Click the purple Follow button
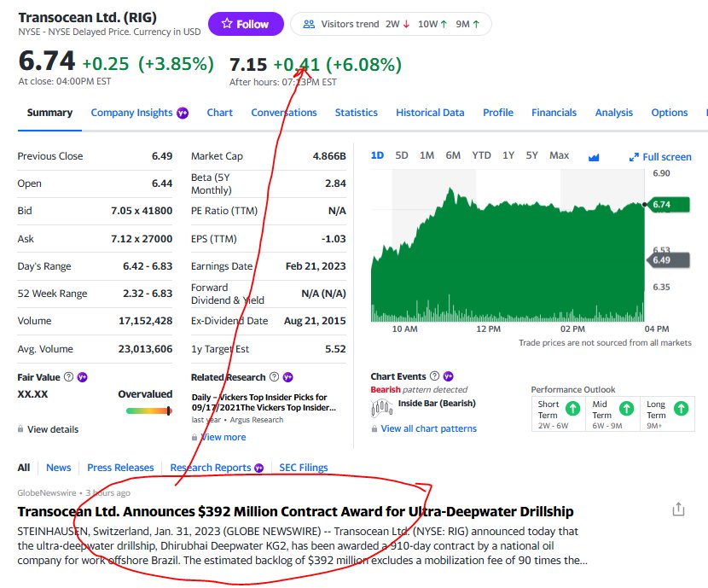708x588 pixels. point(246,24)
